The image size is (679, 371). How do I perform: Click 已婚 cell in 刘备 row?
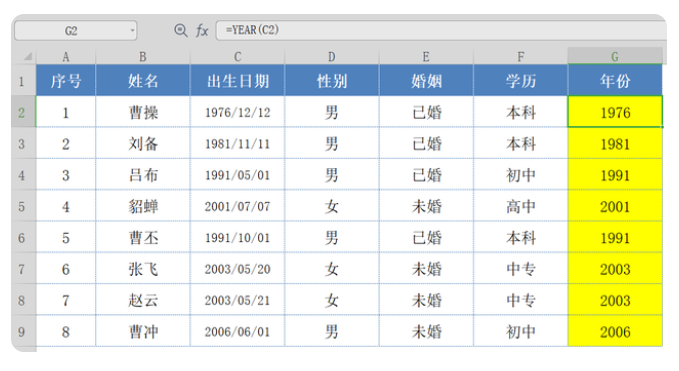(x=426, y=143)
